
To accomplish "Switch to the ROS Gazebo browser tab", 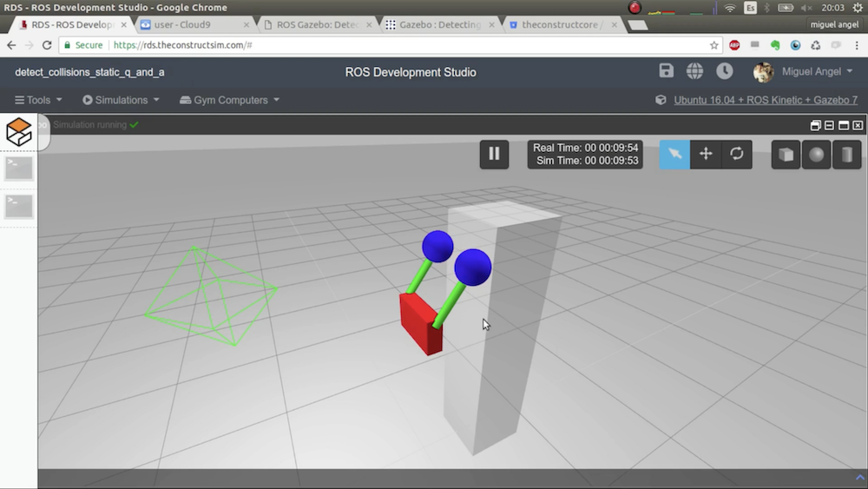I will 311,24.
